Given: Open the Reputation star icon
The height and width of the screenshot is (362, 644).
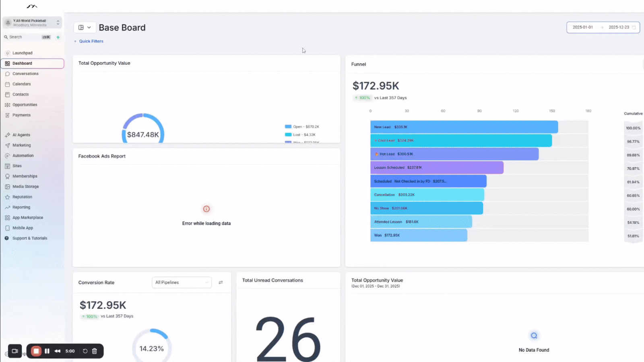Looking at the screenshot, I should [x=7, y=197].
